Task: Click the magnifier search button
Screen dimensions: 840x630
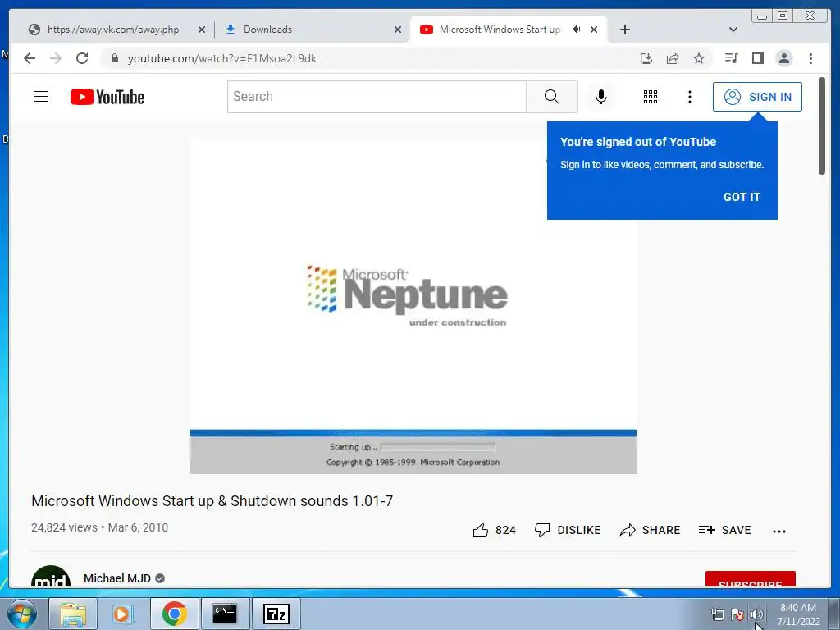Action: [552, 97]
